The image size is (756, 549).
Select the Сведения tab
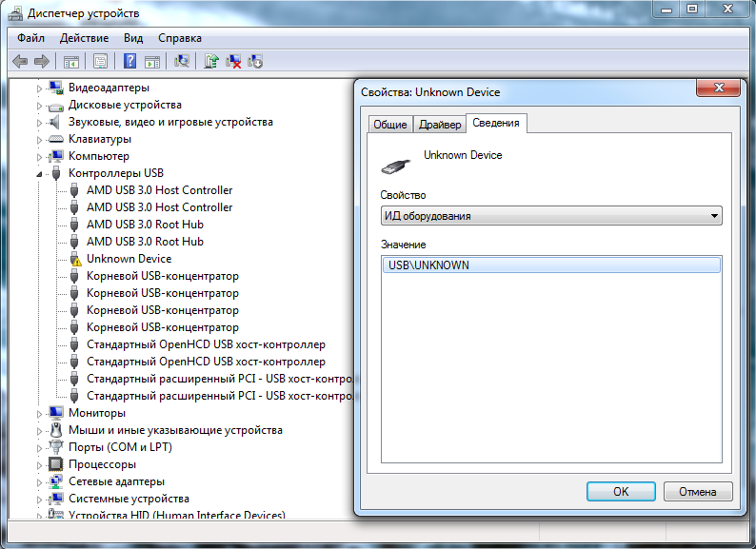tap(496, 123)
